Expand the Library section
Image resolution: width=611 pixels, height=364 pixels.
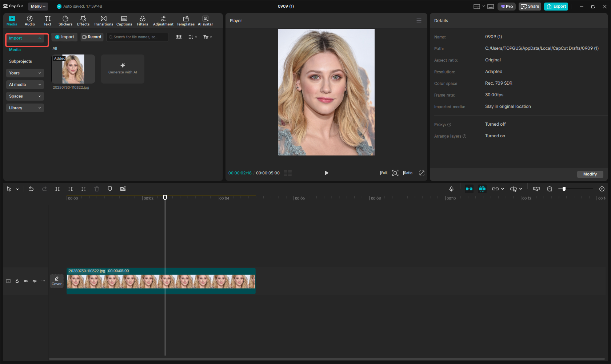(25, 108)
